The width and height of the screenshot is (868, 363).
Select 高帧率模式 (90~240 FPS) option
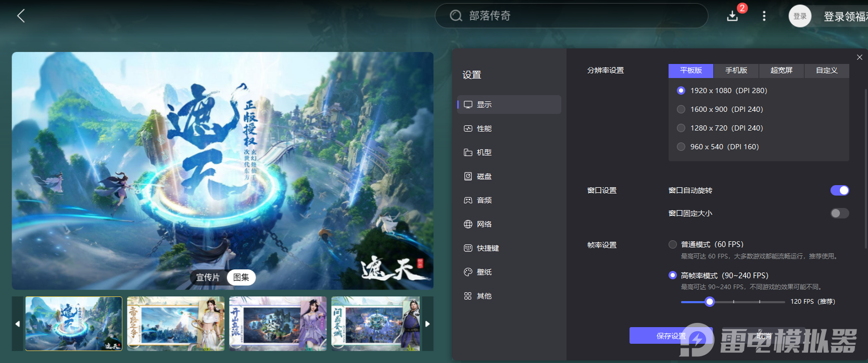point(673,276)
